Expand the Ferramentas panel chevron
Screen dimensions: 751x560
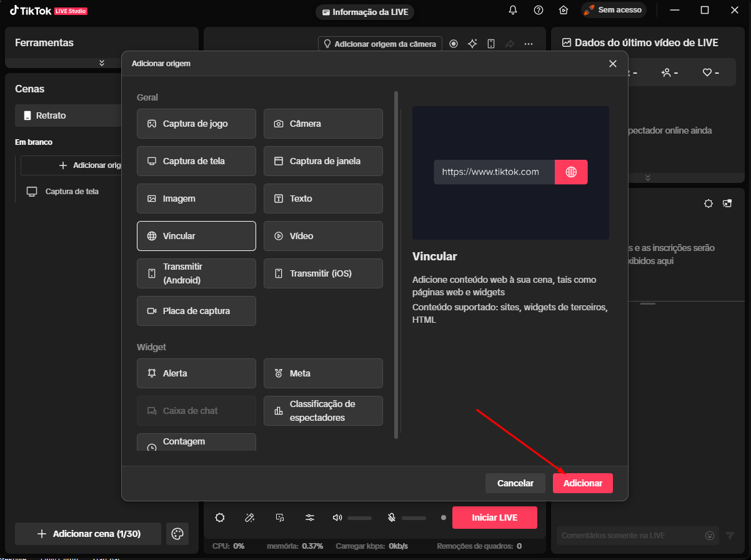coord(102,63)
